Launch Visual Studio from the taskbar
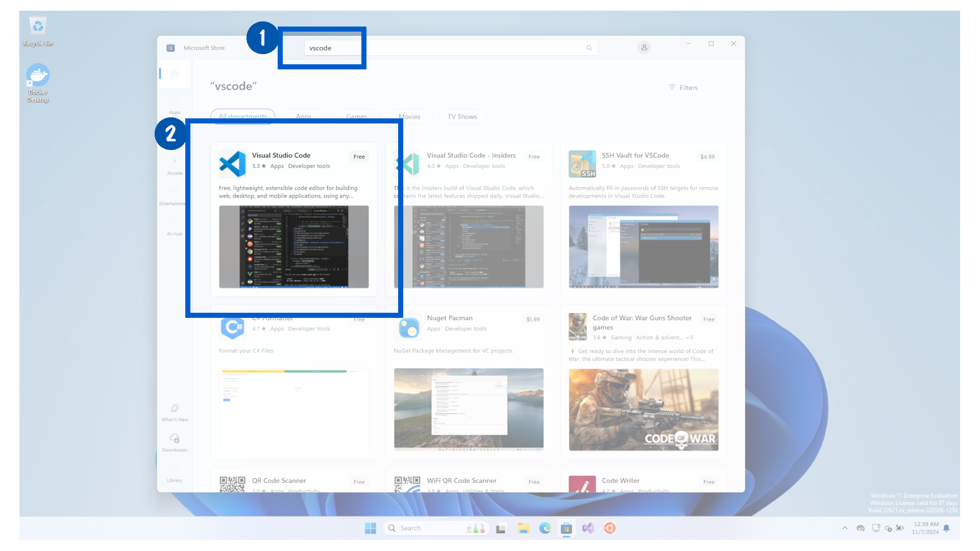Image resolution: width=980 pixels, height=551 pixels. pyautogui.click(x=587, y=528)
